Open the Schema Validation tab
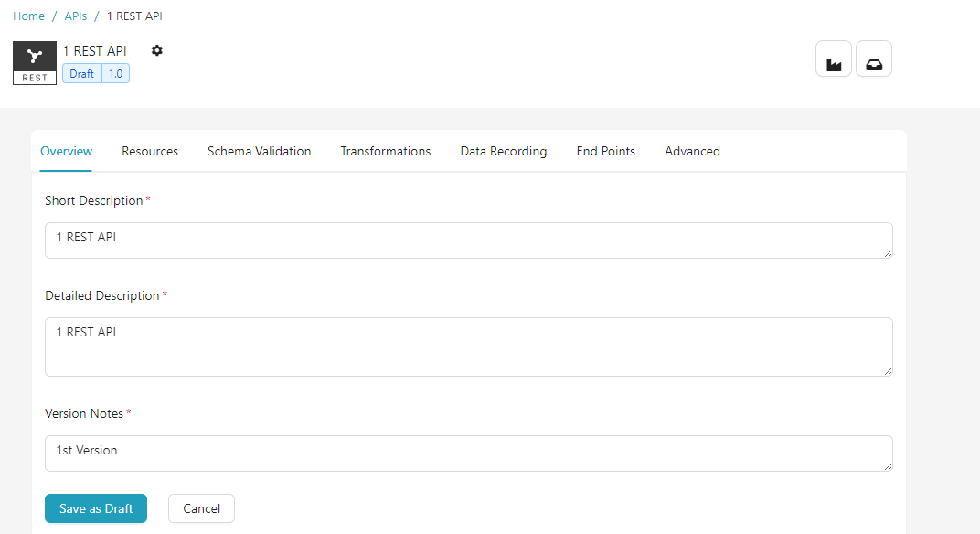This screenshot has width=980, height=534. (x=259, y=151)
